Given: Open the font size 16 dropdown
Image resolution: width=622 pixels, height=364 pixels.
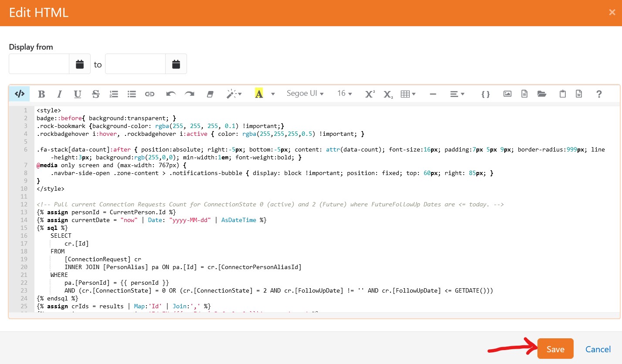Looking at the screenshot, I should tap(344, 94).
